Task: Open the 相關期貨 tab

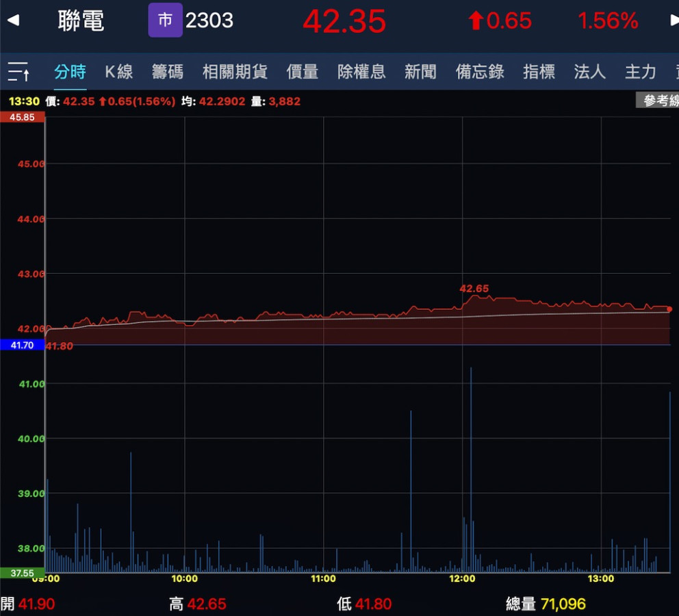Action: 235,71
